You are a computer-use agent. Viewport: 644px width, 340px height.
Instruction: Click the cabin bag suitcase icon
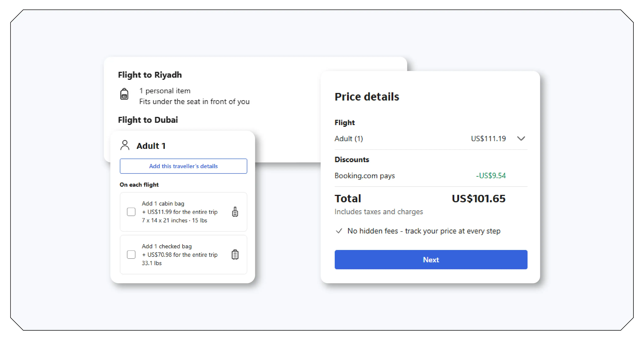[235, 212]
